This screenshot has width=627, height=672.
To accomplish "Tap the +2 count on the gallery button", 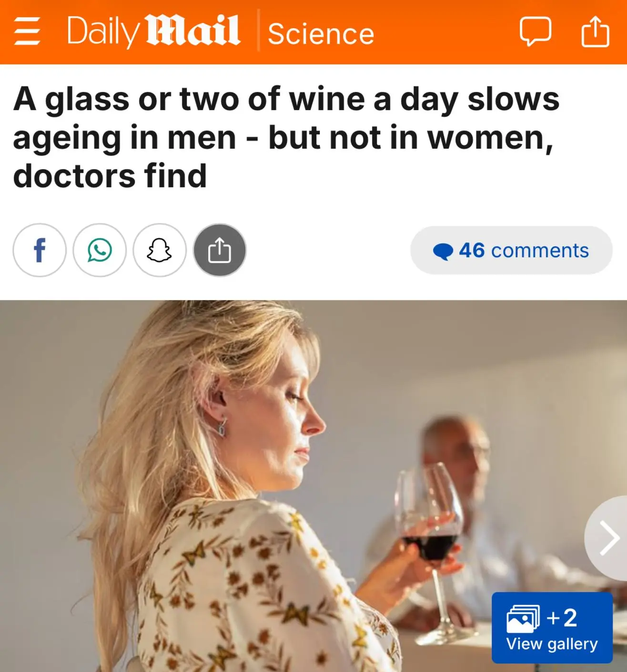I will pyautogui.click(x=562, y=618).
